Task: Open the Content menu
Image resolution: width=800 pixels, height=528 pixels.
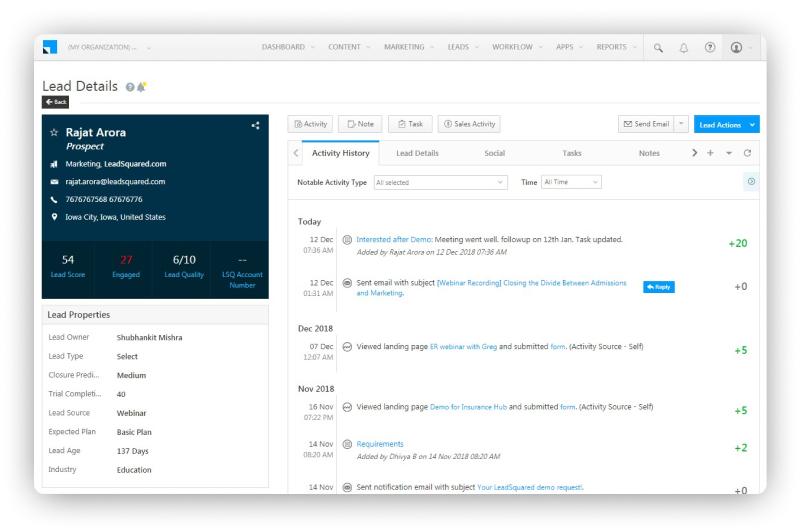Action: click(349, 47)
